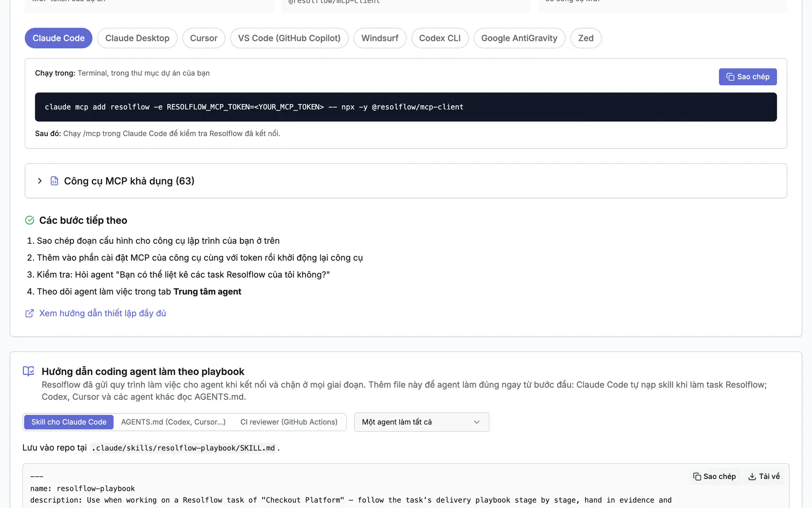Image resolution: width=812 pixels, height=508 pixels.
Task: Click step 3 'Kiểm tra: Hỏi agent' text
Action: pos(183,275)
